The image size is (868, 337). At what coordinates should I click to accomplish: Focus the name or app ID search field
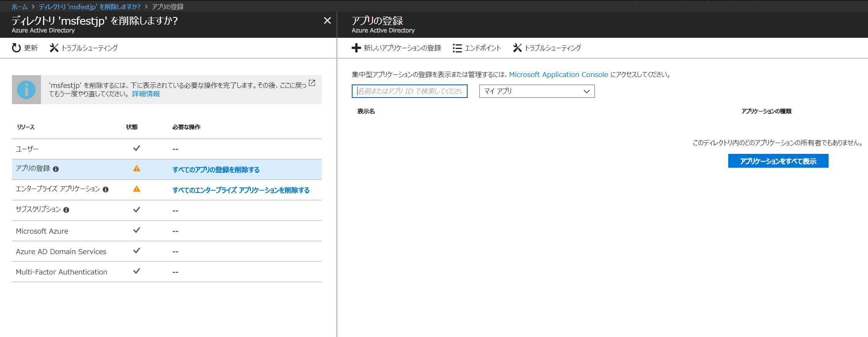coord(409,91)
